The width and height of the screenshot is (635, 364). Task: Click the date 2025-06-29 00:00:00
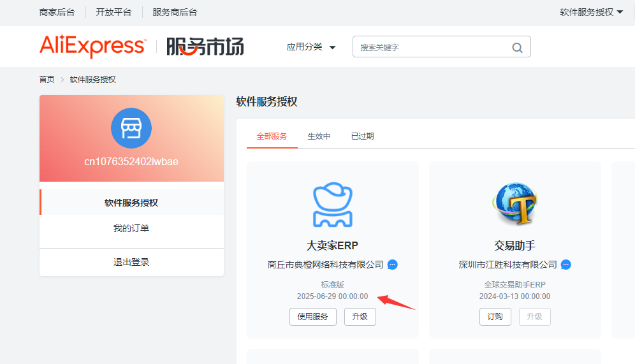click(x=333, y=296)
